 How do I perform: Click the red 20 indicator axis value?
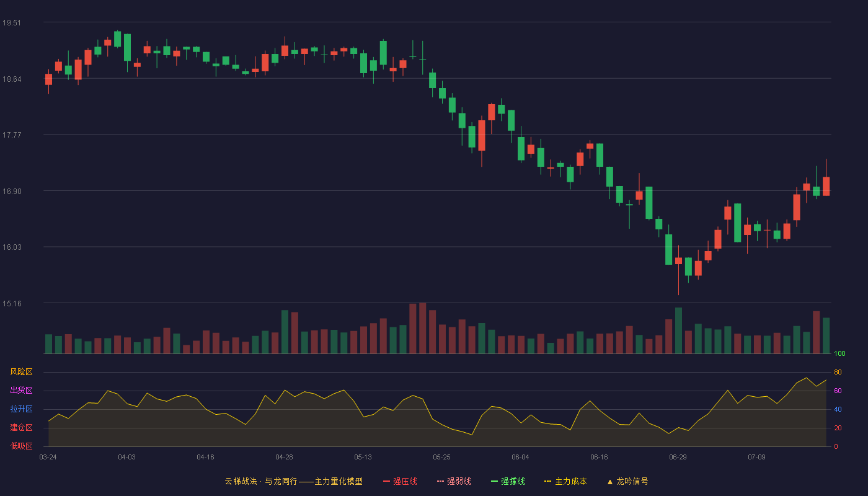838,428
